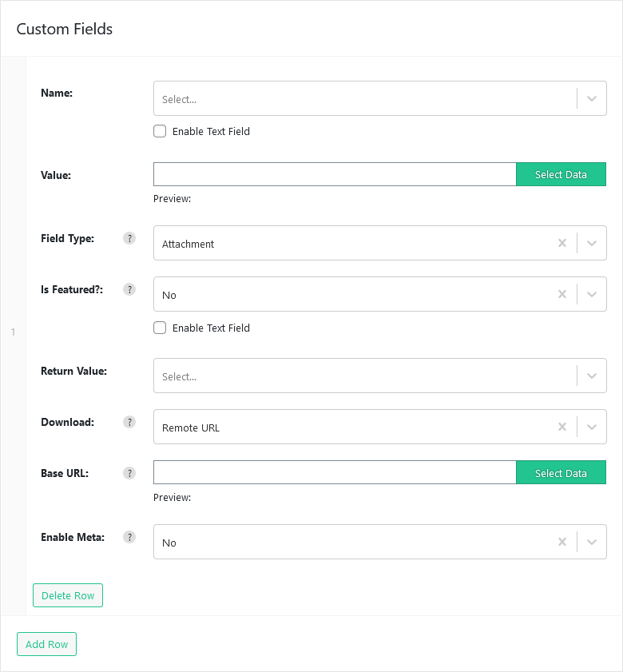
Task: Click the Download help question icon
Action: coord(129,422)
